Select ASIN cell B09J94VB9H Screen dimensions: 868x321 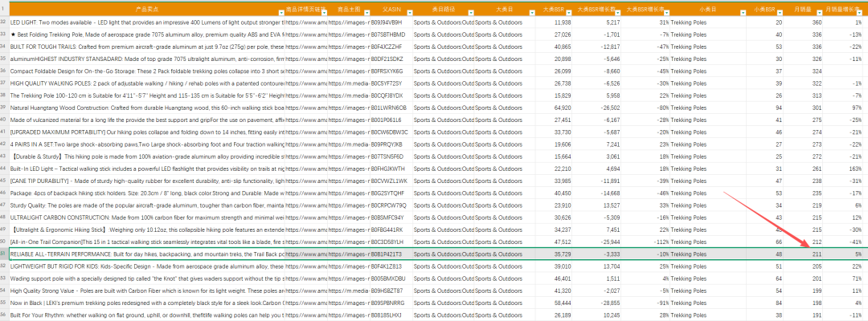pos(387,22)
